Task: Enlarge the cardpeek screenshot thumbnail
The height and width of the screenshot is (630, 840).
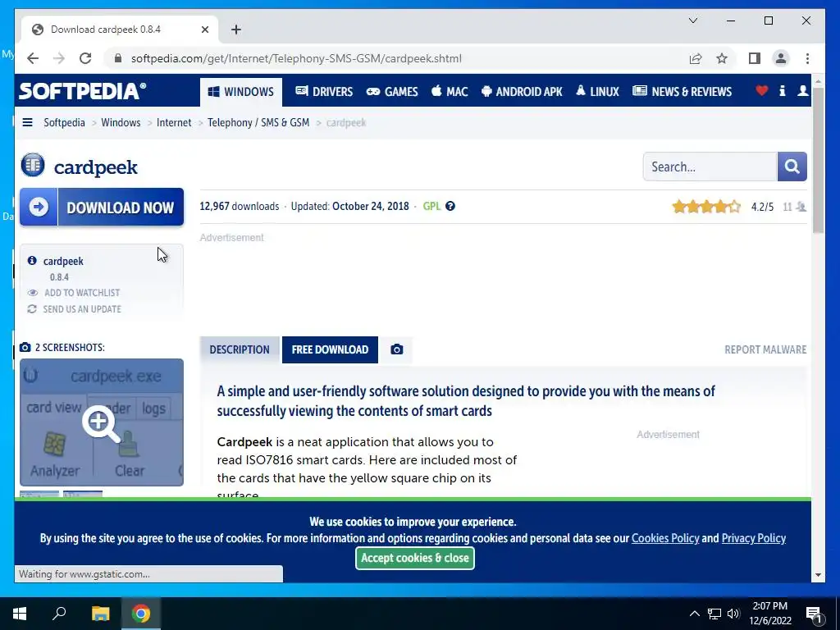Action: [102, 422]
